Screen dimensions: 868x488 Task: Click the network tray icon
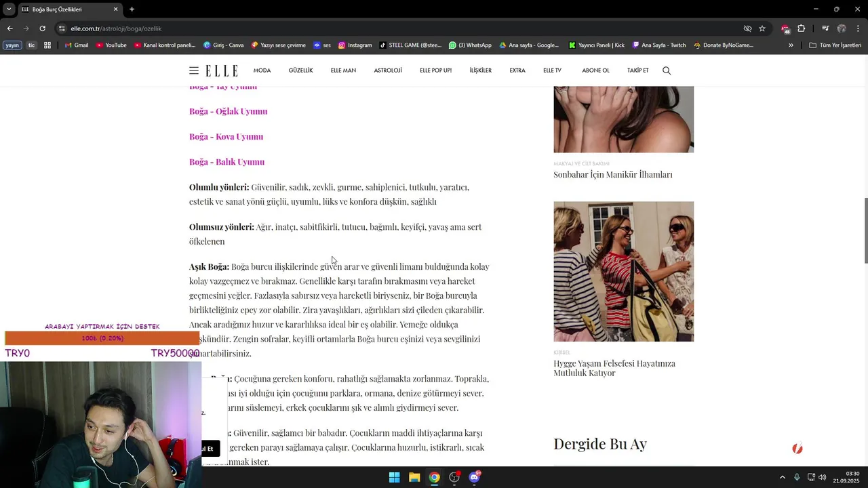811,477
